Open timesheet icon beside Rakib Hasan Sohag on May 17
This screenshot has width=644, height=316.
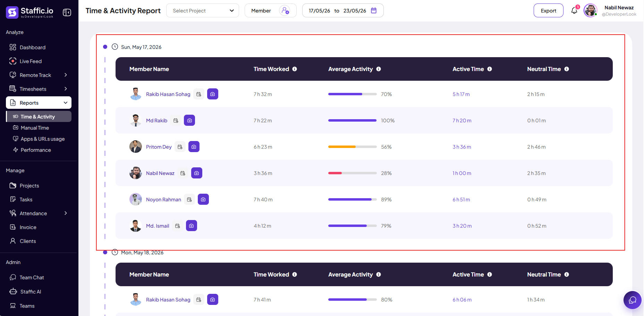click(x=199, y=94)
